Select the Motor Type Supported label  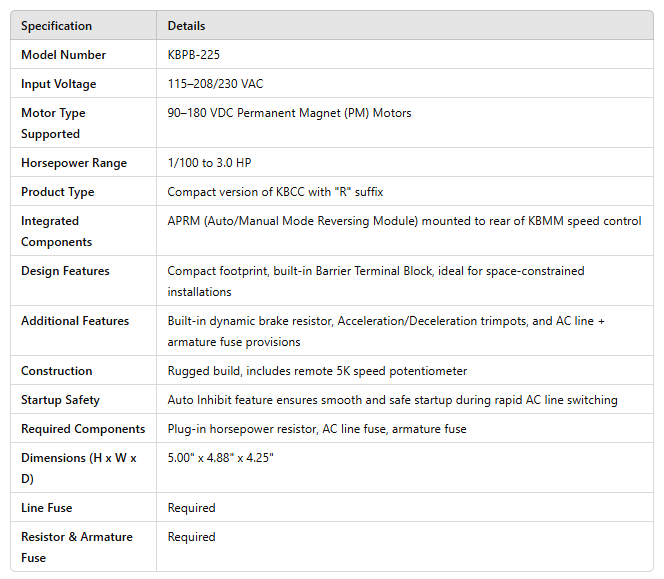(x=53, y=123)
